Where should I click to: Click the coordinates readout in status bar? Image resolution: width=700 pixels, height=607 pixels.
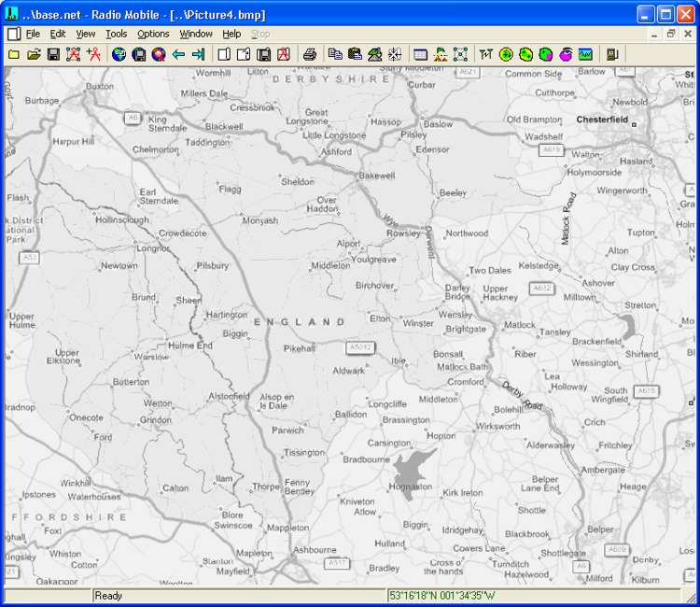[x=442, y=596]
